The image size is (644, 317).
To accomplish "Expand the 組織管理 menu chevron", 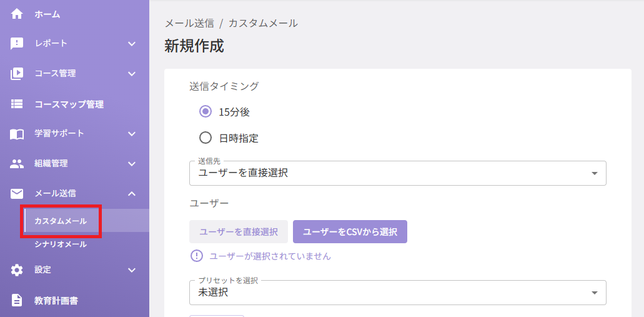I will pyautogui.click(x=131, y=164).
